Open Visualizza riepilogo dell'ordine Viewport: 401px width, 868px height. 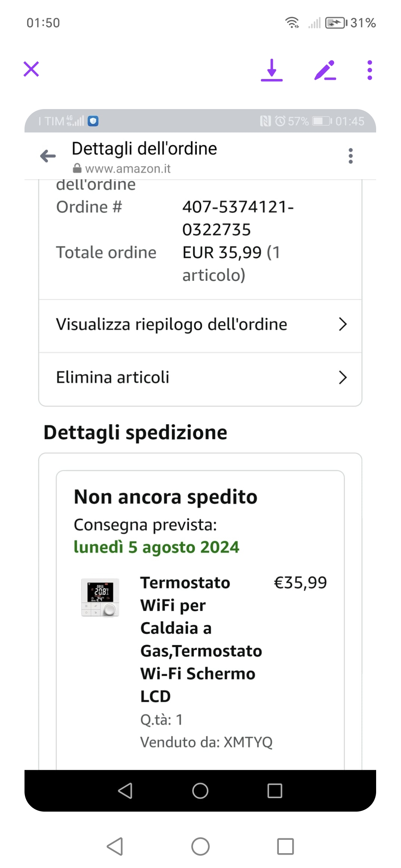coord(172,325)
